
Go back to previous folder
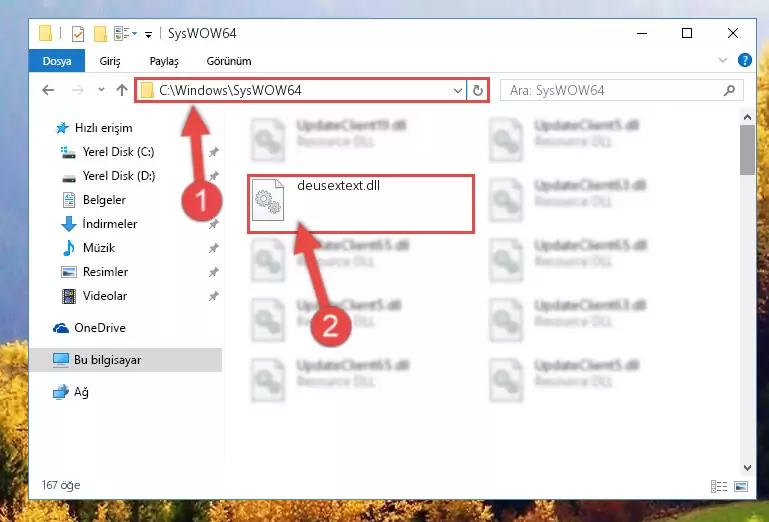(48, 90)
